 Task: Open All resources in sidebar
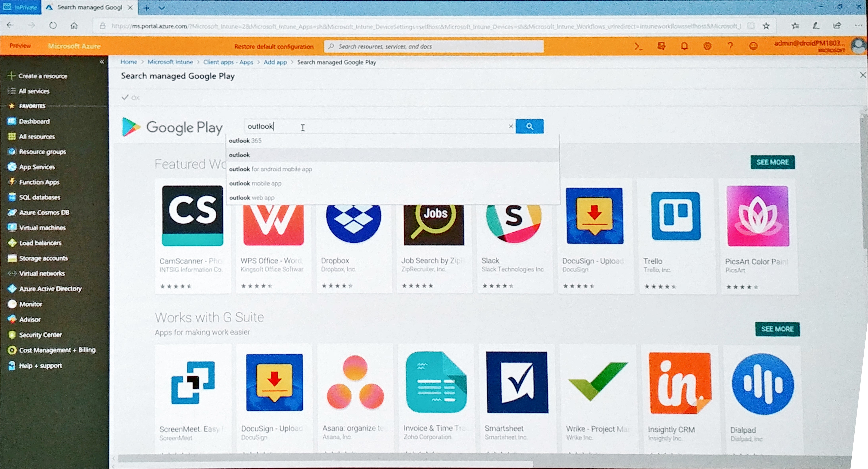pos(31,136)
